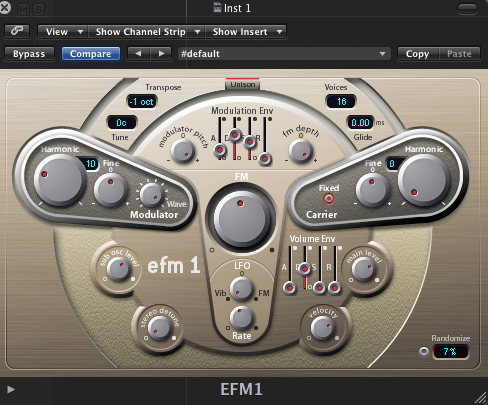
Task: Open Show Insert dropdown
Action: (x=245, y=32)
